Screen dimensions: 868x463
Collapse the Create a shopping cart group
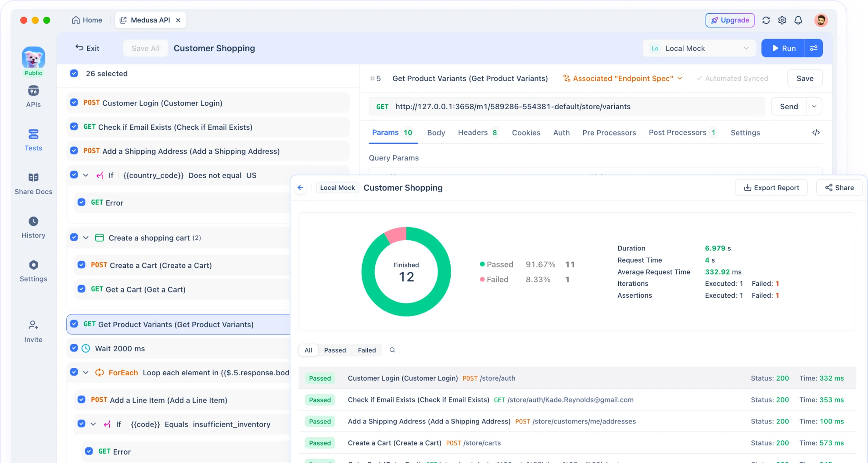point(86,238)
